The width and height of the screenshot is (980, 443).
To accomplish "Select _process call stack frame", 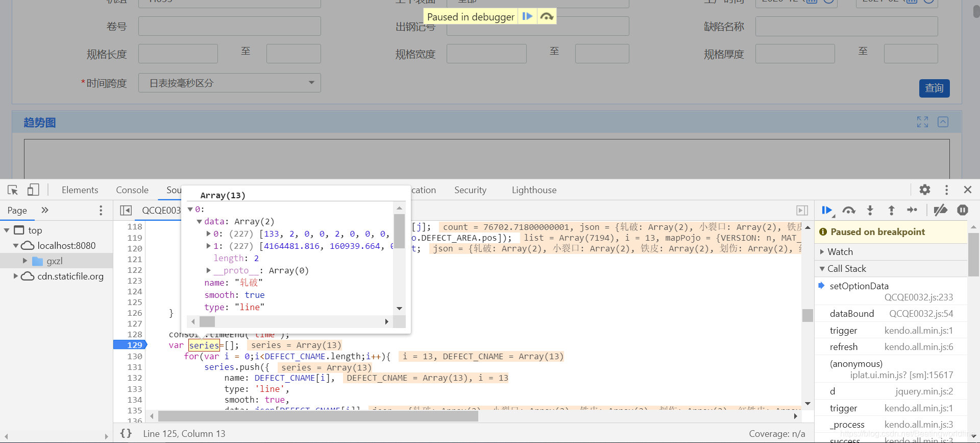I will tap(891, 425).
